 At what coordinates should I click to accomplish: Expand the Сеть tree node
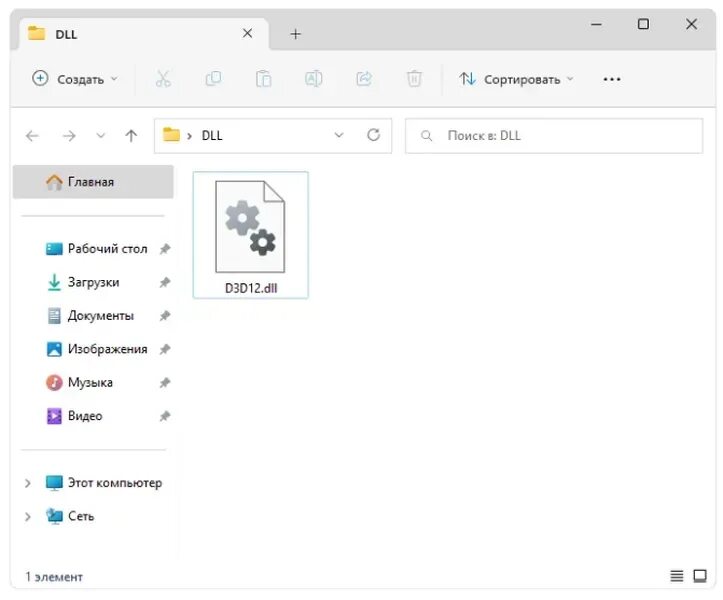(28, 517)
